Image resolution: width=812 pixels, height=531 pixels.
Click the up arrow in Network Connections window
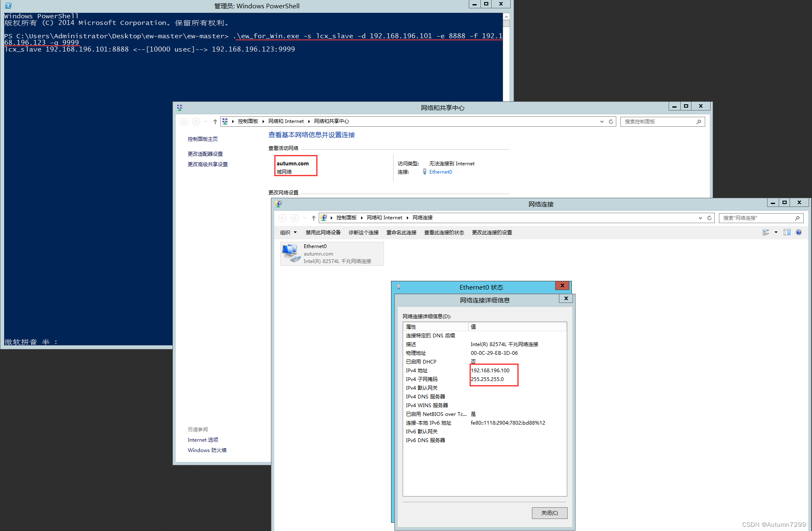coord(313,218)
